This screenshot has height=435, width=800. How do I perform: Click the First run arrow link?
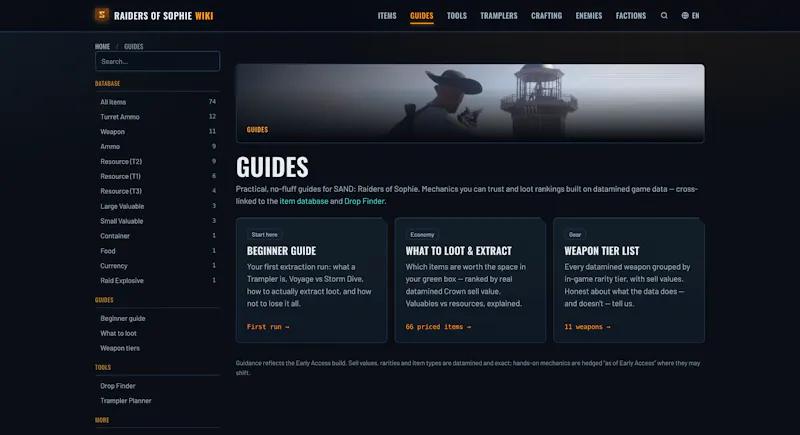point(268,326)
